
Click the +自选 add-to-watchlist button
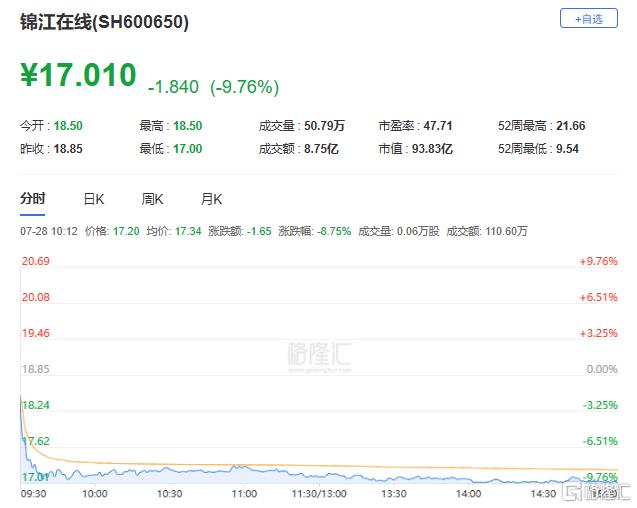pos(589,18)
